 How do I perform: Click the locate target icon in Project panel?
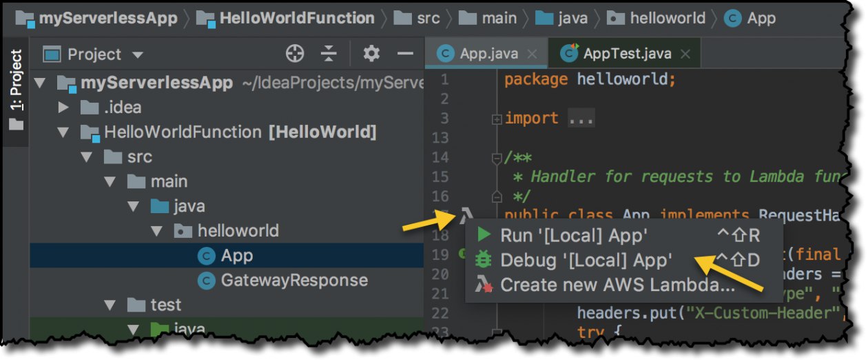tap(295, 54)
